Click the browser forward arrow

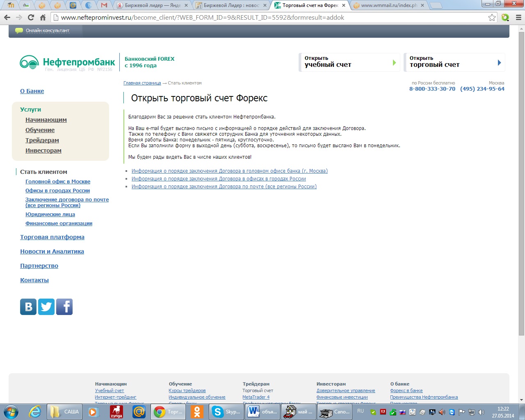tap(19, 18)
